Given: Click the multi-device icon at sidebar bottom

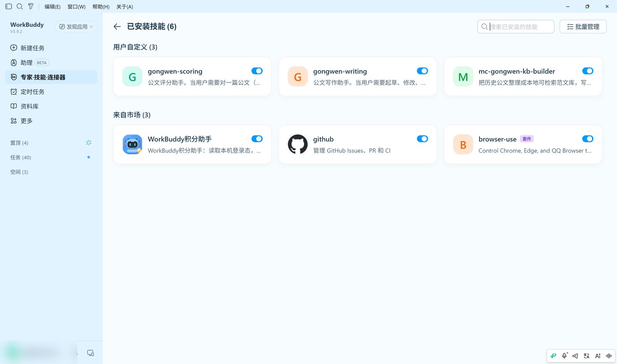Looking at the screenshot, I should pos(90,353).
